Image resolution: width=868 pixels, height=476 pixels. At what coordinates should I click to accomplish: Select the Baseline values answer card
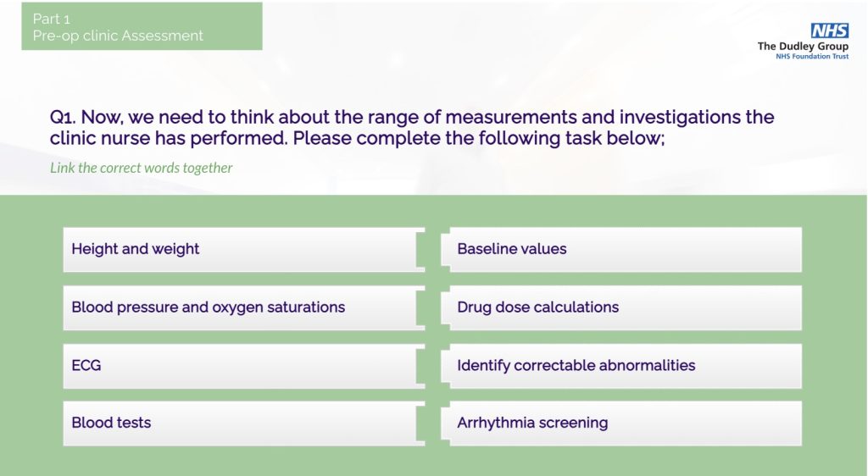pos(621,249)
